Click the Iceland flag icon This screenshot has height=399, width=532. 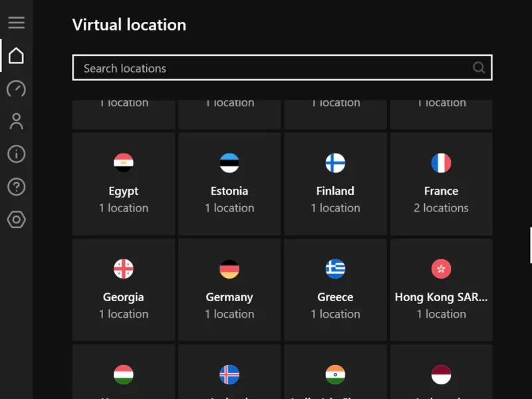[229, 374]
